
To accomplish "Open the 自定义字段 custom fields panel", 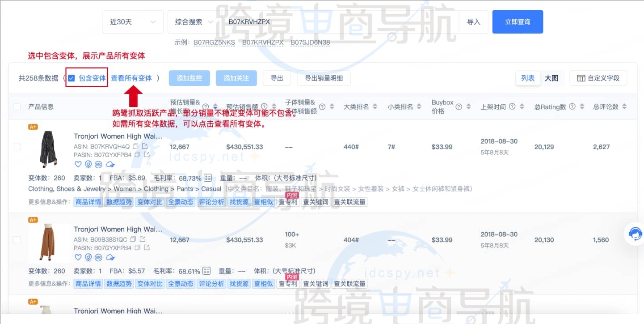I will coord(598,78).
